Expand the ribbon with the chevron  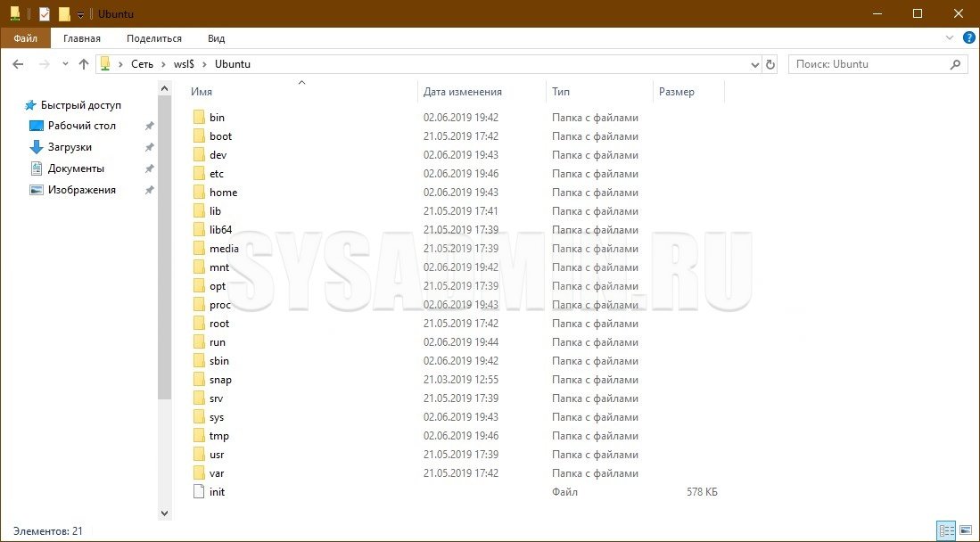pyautogui.click(x=951, y=38)
